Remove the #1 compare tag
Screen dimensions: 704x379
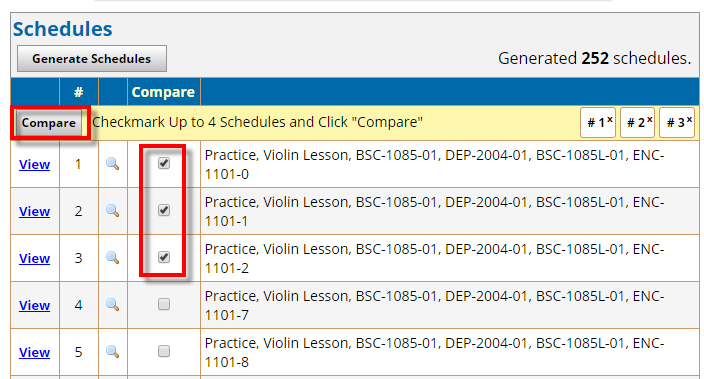pos(610,119)
